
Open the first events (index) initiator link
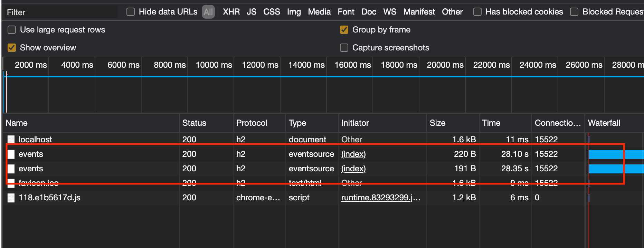click(x=353, y=154)
